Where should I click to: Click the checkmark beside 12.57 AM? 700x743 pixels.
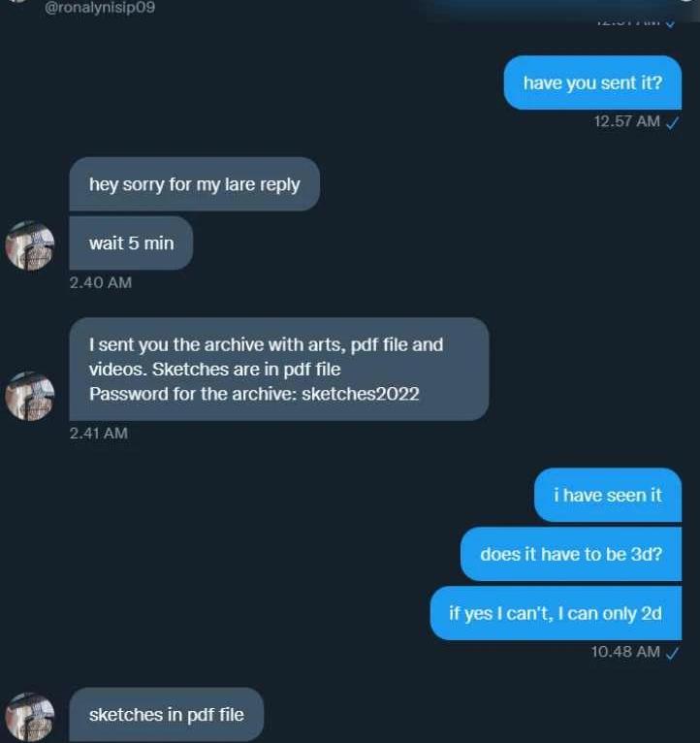(x=672, y=121)
